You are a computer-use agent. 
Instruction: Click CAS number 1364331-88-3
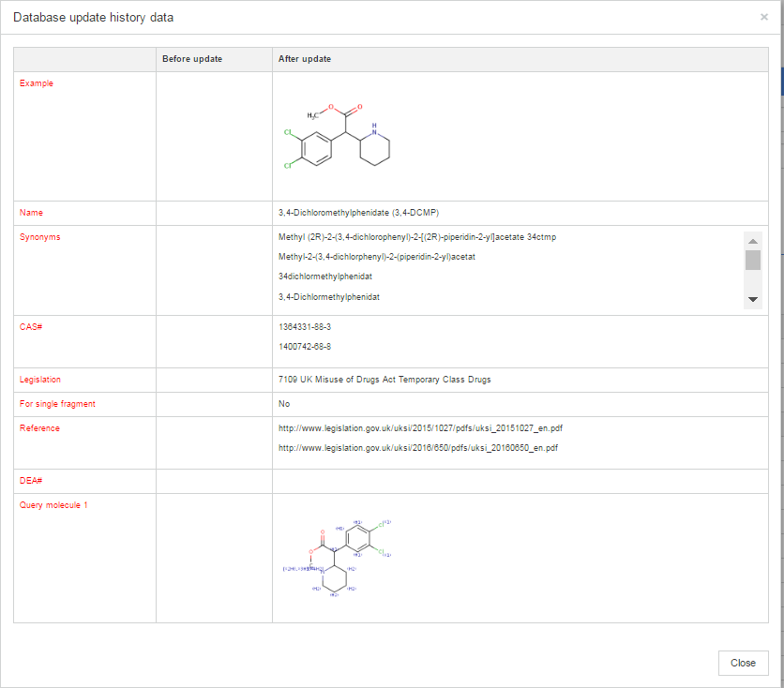305,327
